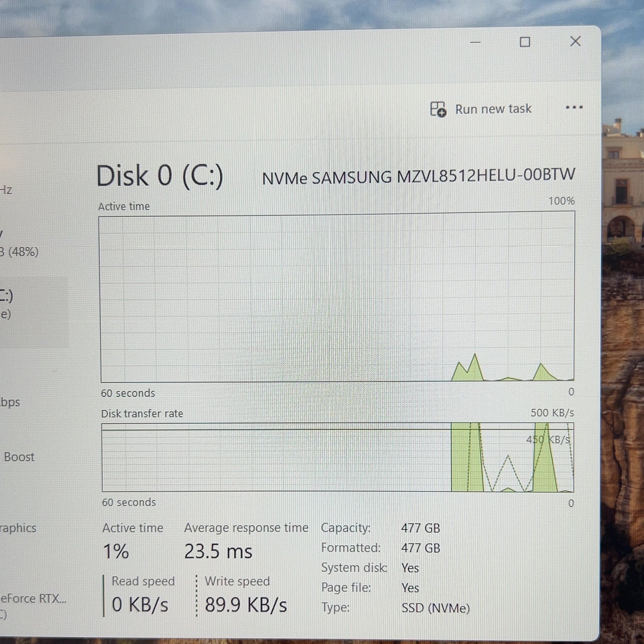Image resolution: width=644 pixels, height=644 pixels.
Task: Click the Write speed 89.9 KB/s value
Action: [x=246, y=605]
